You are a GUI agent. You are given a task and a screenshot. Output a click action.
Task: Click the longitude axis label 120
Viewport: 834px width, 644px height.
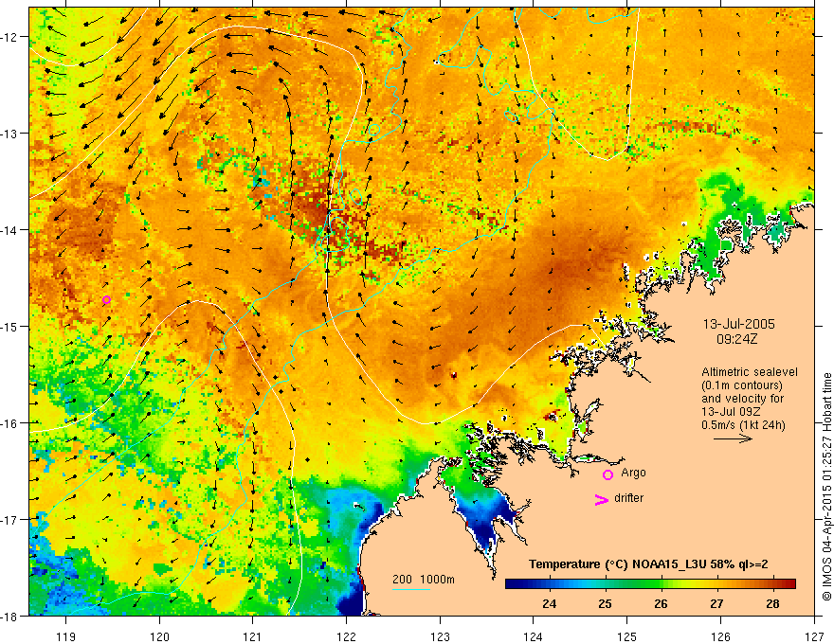[159, 636]
